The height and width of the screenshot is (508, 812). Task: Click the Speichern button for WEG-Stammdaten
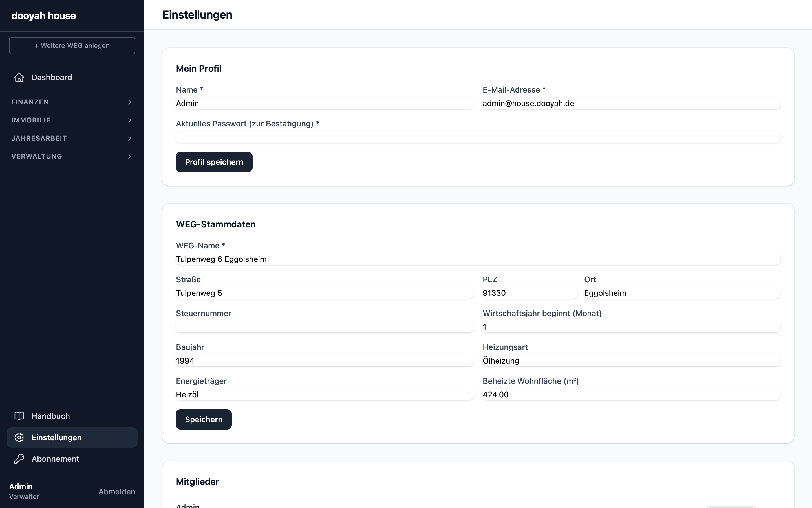pos(204,419)
